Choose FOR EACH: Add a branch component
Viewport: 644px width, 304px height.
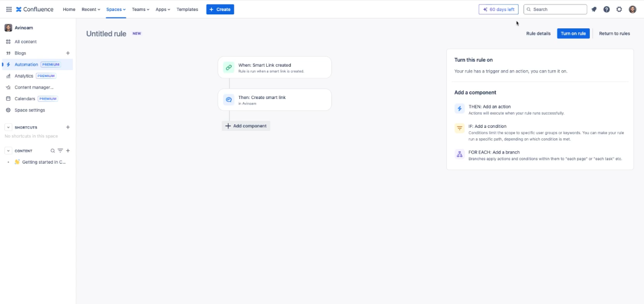pos(494,152)
